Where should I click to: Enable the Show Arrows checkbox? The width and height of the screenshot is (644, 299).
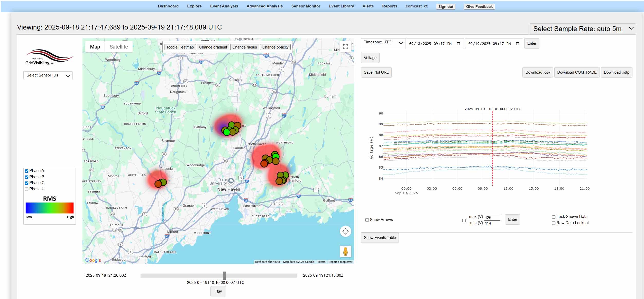pyautogui.click(x=367, y=220)
